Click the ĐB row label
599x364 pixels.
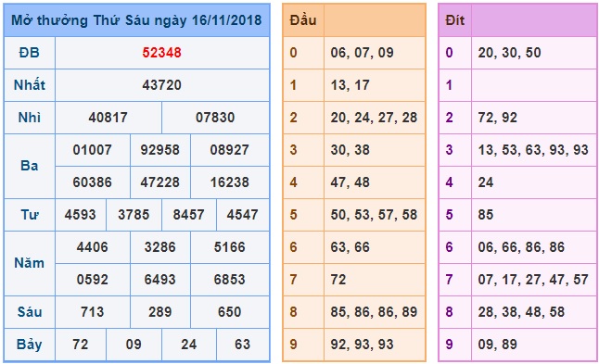pos(30,53)
